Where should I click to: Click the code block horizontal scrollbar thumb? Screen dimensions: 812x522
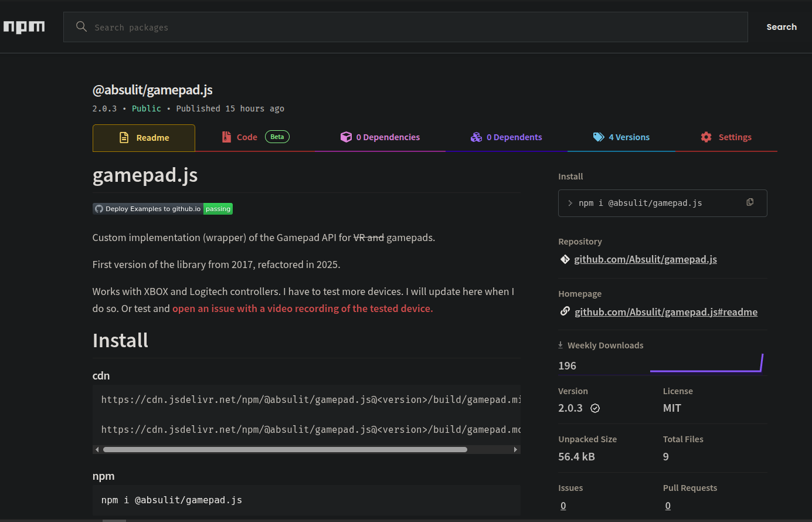[285, 450]
